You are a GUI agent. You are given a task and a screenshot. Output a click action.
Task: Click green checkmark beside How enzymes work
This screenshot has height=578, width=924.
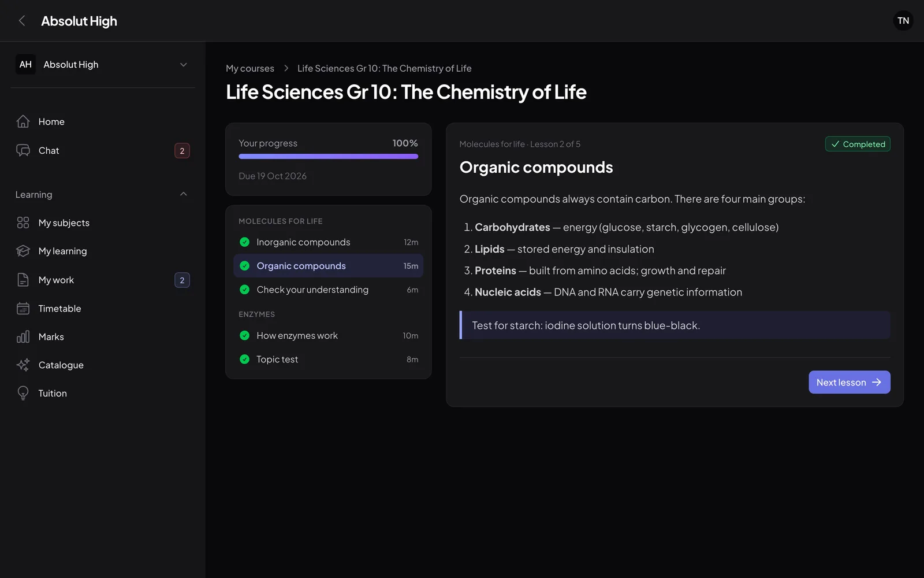244,336
